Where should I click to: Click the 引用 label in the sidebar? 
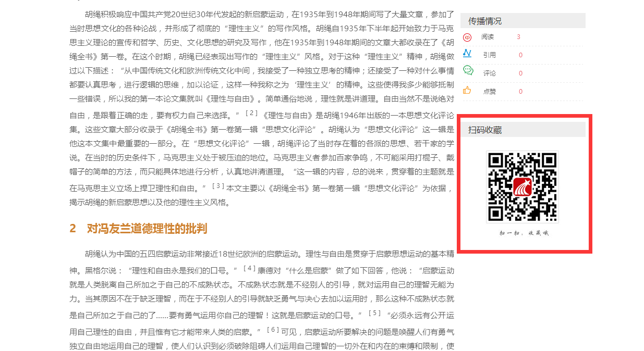(x=489, y=55)
